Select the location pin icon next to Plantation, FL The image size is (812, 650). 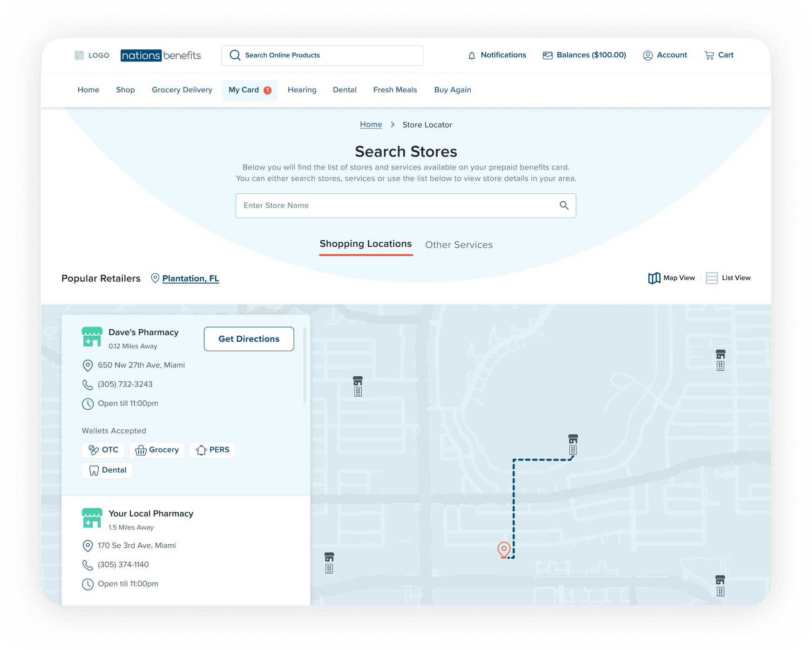click(156, 278)
